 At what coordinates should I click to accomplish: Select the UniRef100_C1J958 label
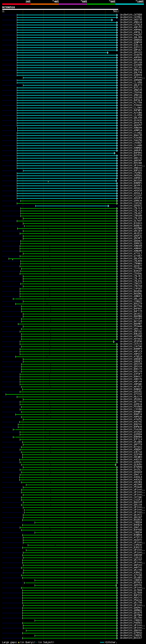131,82
